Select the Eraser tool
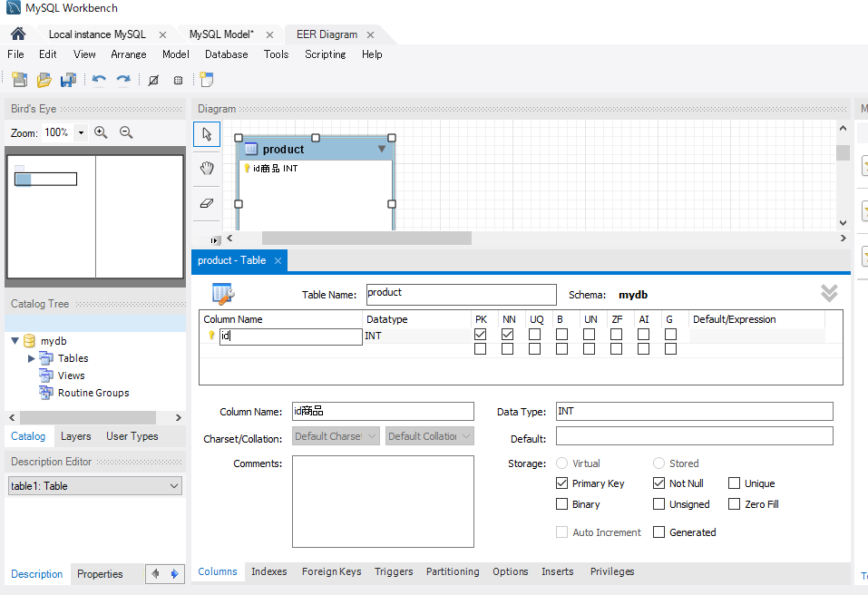868x595 pixels. (207, 203)
